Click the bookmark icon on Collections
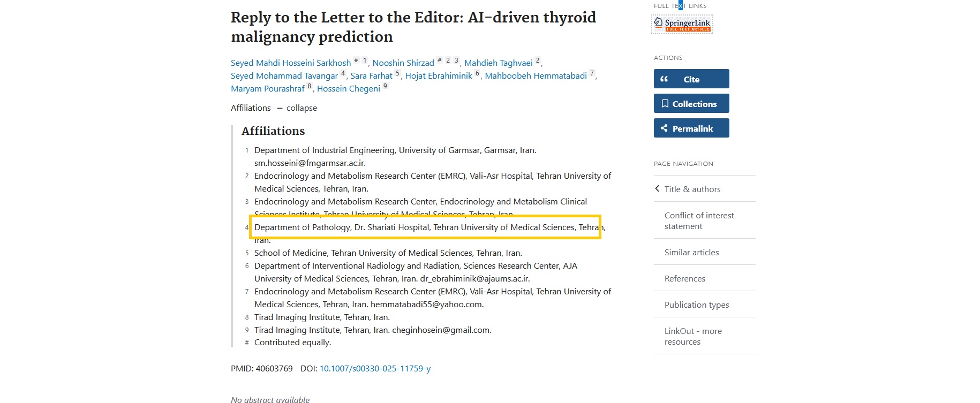 (x=665, y=104)
